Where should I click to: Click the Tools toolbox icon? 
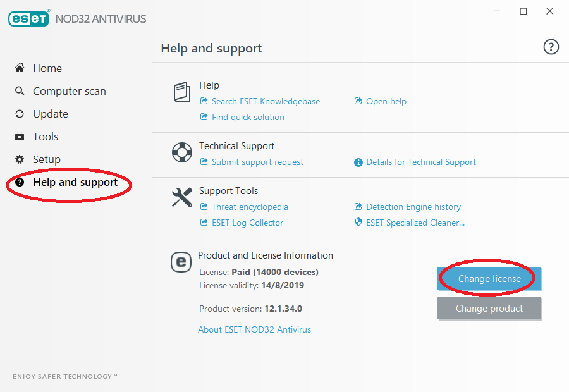tap(20, 137)
